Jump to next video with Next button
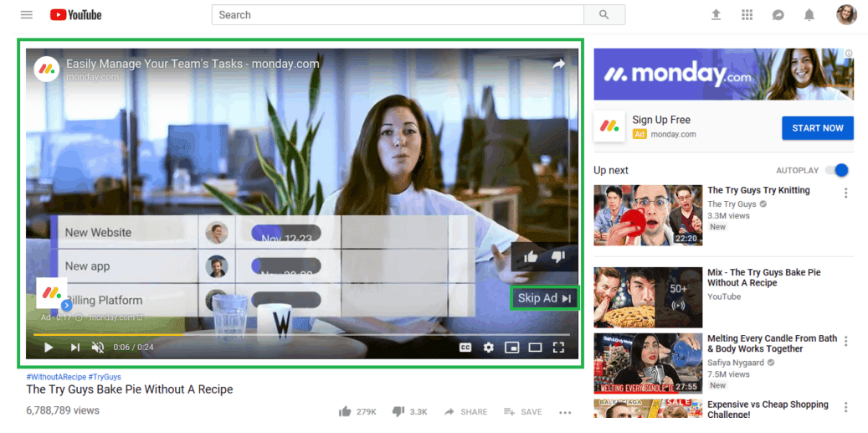 point(75,348)
